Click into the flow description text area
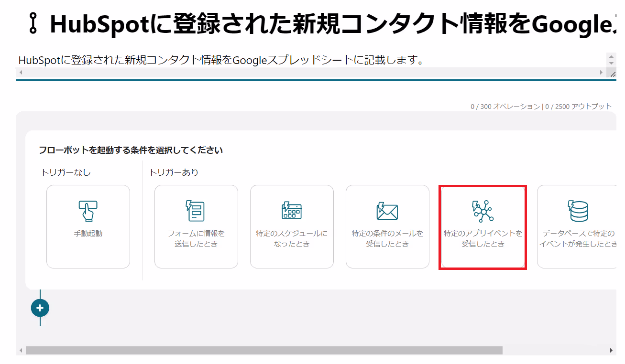 click(x=311, y=61)
